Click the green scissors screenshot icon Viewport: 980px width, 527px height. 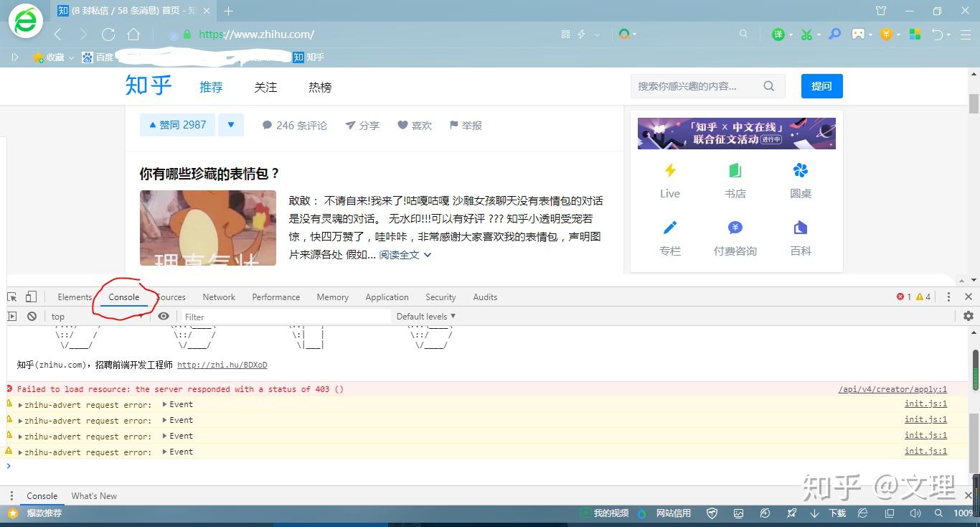click(x=807, y=34)
